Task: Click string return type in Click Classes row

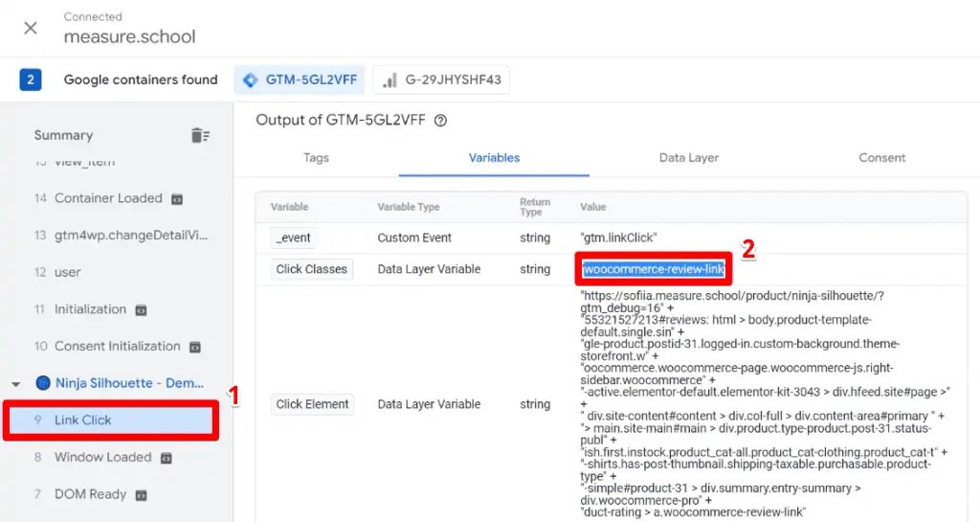Action: (535, 269)
